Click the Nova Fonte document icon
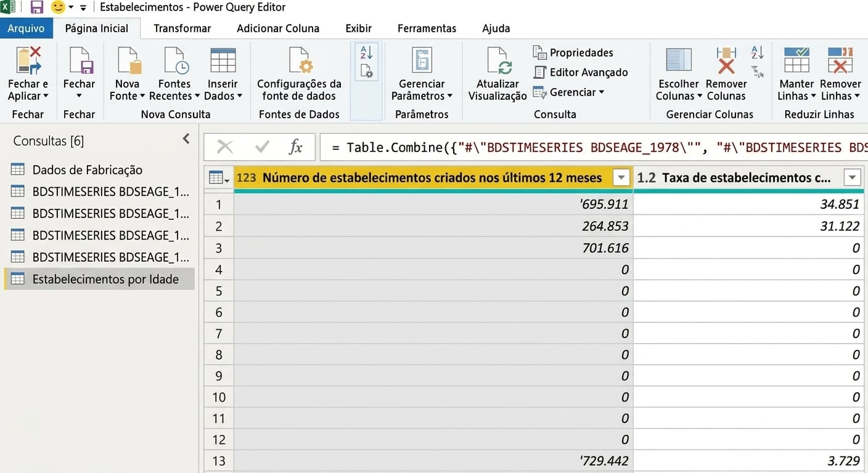 pos(128,60)
